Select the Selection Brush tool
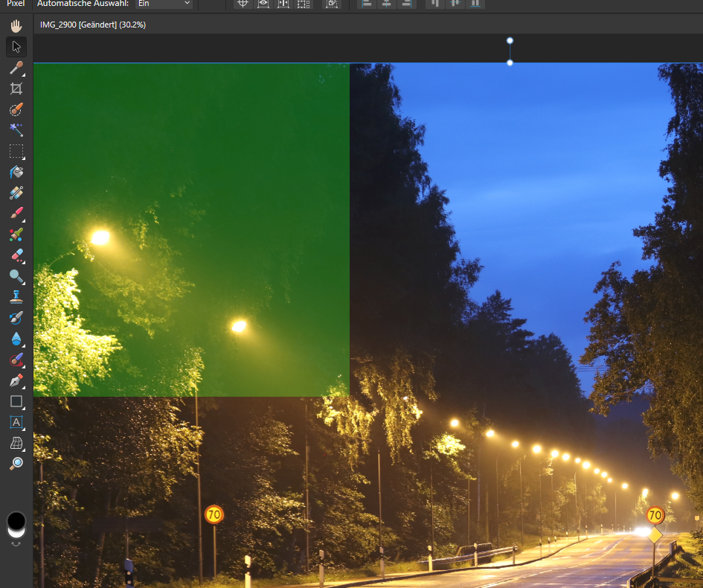The width and height of the screenshot is (703, 588). (x=16, y=109)
